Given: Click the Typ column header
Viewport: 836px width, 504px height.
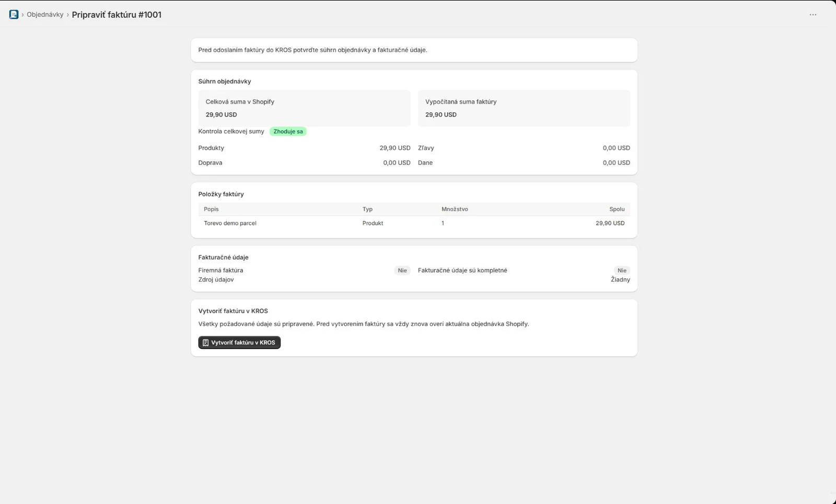Looking at the screenshot, I should pyautogui.click(x=367, y=209).
